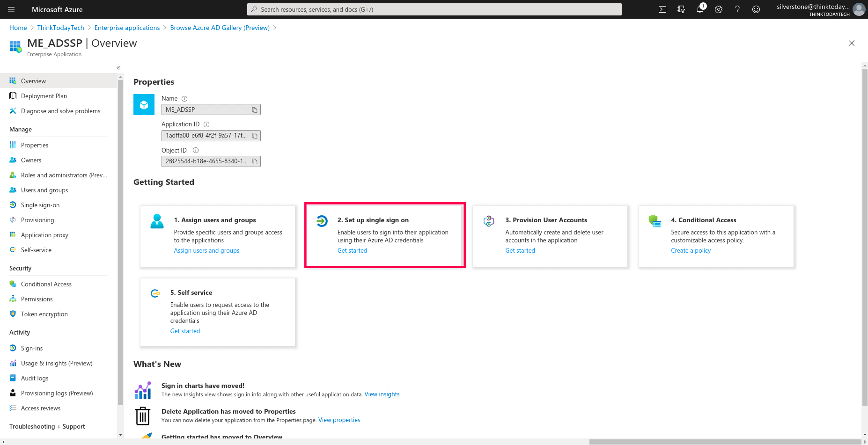Select Overview in the sidebar

pos(59,81)
